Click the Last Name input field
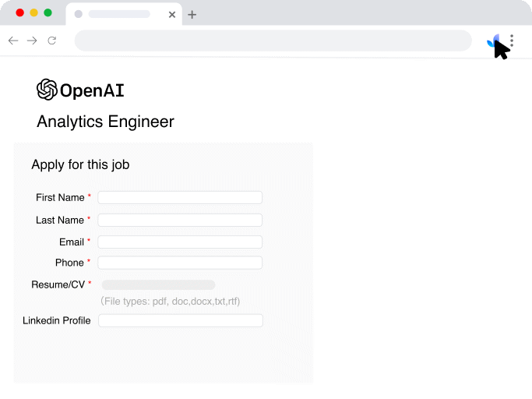The width and height of the screenshot is (532, 399). 180,220
